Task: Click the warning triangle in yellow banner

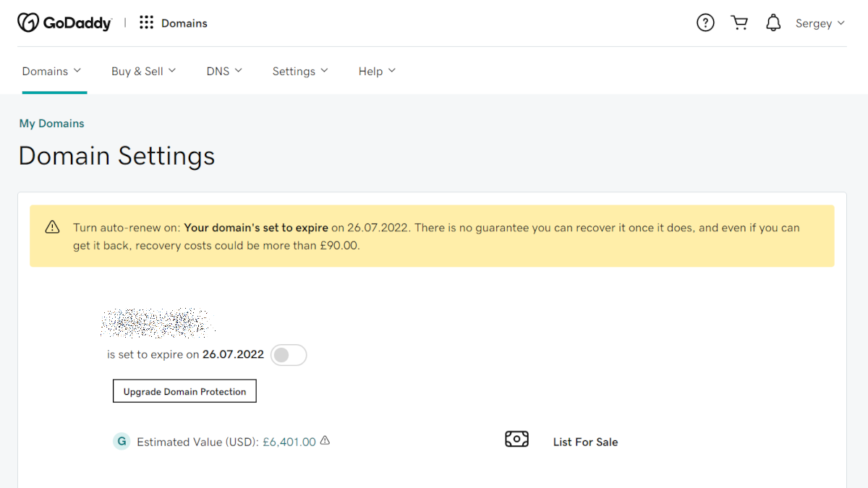Action: tap(52, 228)
